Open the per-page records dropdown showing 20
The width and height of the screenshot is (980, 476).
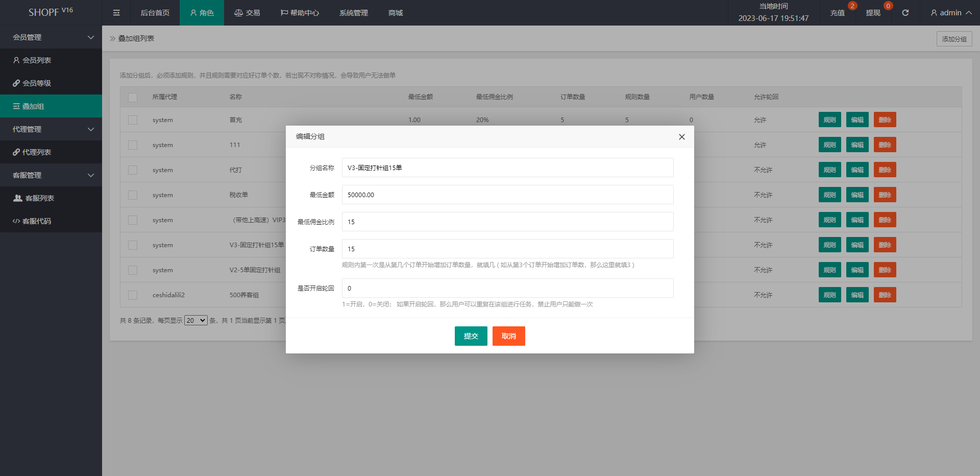click(195, 320)
